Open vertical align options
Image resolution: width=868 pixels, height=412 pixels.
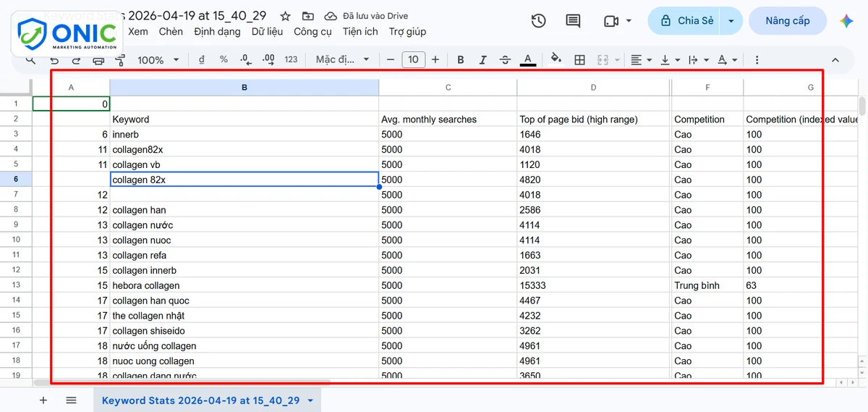[671, 60]
